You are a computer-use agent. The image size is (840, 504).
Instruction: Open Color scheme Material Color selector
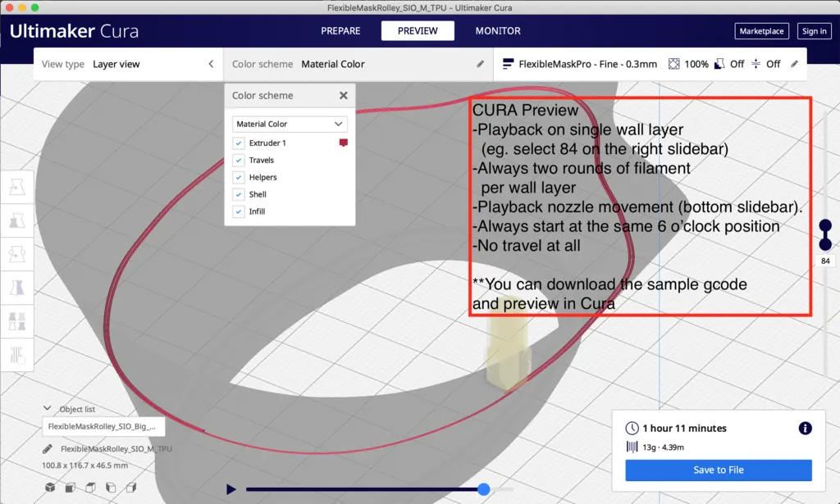tap(358, 64)
